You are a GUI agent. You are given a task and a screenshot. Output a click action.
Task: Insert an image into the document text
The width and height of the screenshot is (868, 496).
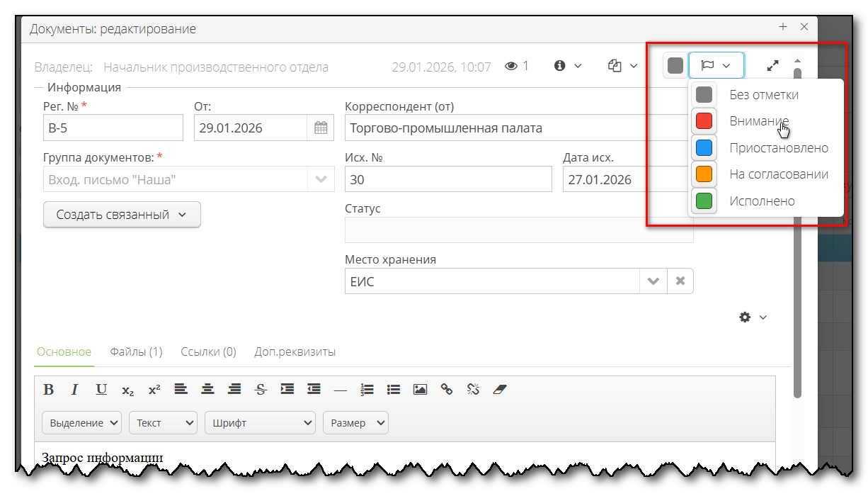(x=420, y=389)
